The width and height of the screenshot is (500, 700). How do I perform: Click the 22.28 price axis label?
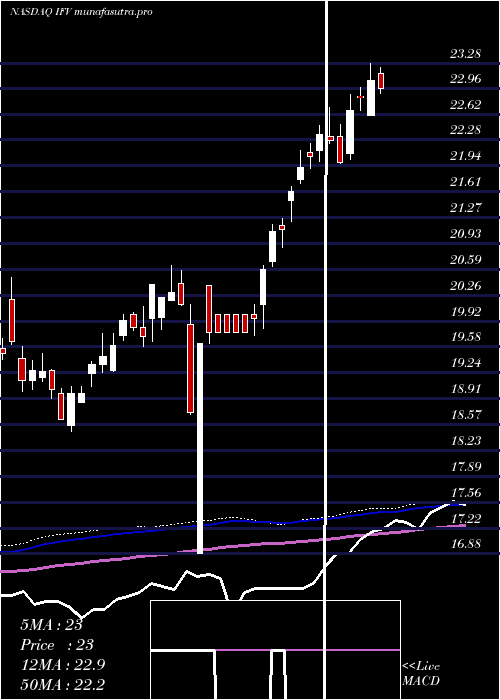click(x=465, y=130)
